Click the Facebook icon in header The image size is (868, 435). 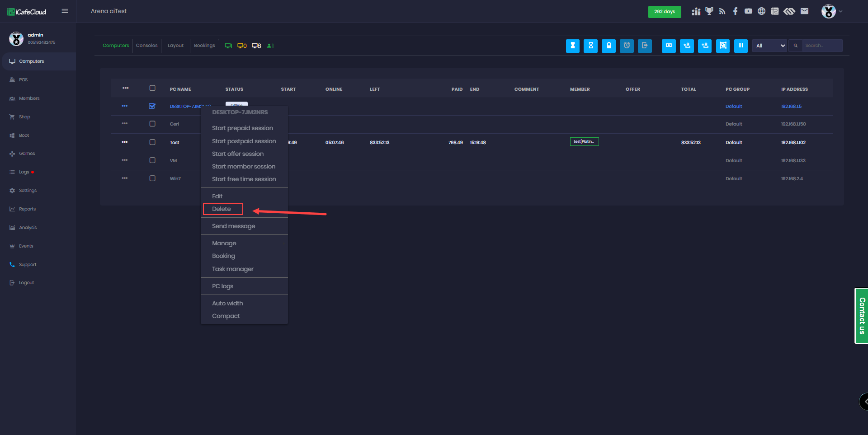coord(735,11)
